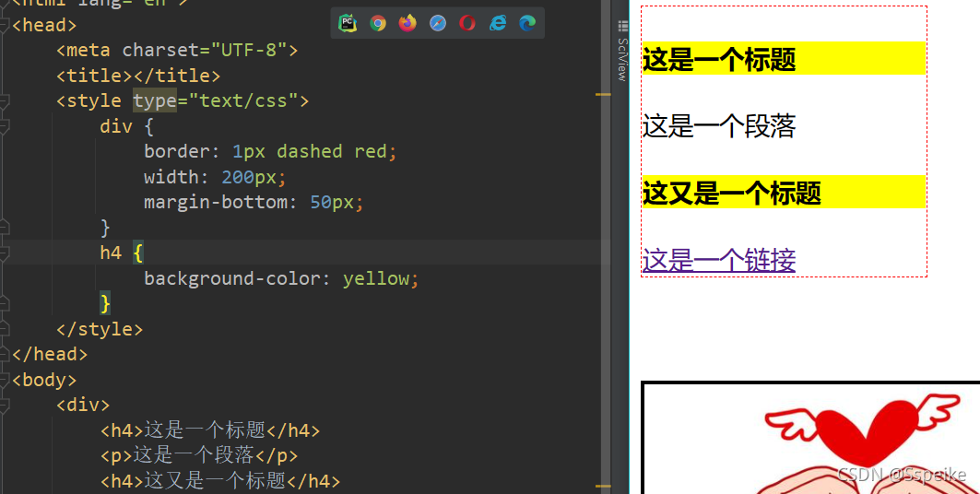
Task: Click the <body> opening tag
Action: tap(43, 380)
